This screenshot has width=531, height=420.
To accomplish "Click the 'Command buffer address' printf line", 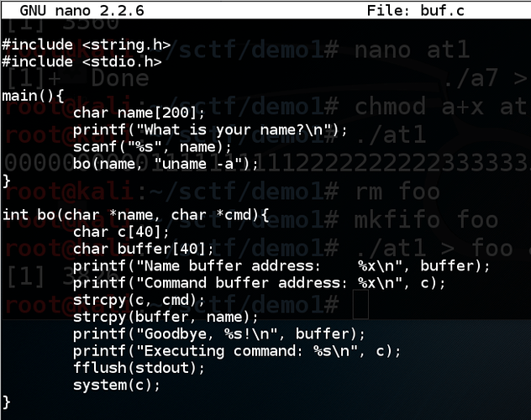I will pyautogui.click(x=260, y=283).
